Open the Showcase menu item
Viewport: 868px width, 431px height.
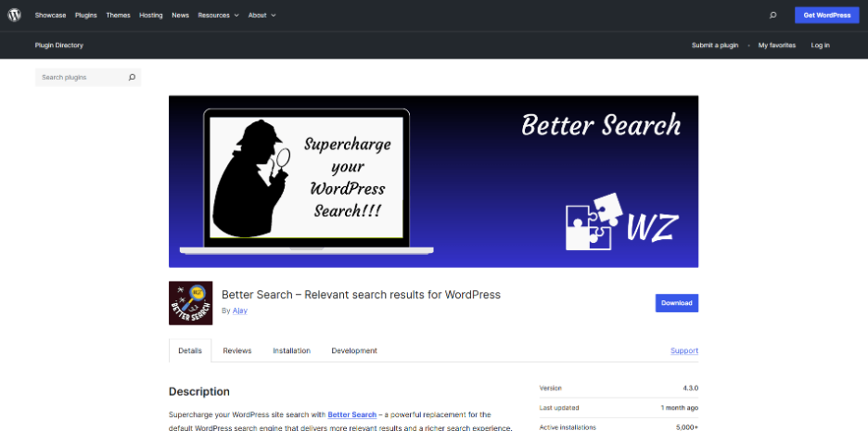50,16
